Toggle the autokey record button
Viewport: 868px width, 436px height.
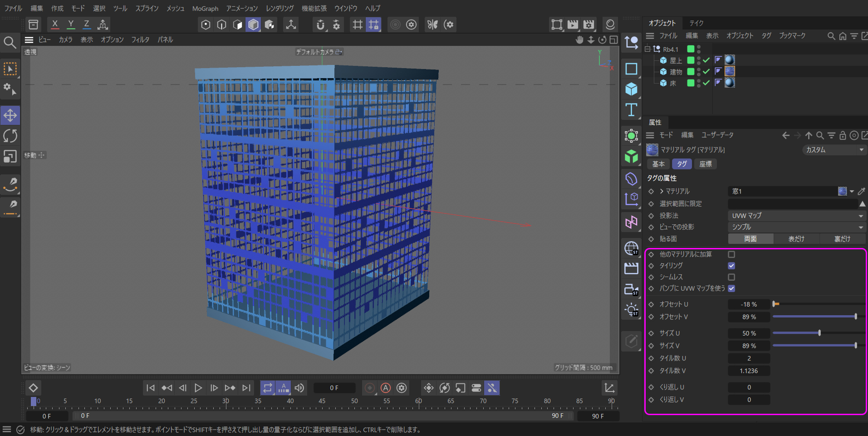click(x=386, y=388)
